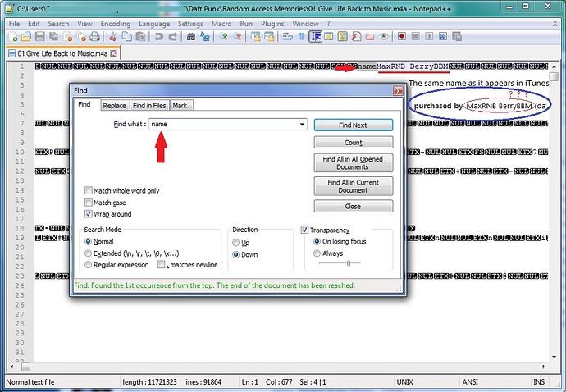Click the Find binoculars toolbar icon
566x392 pixels.
191,36
